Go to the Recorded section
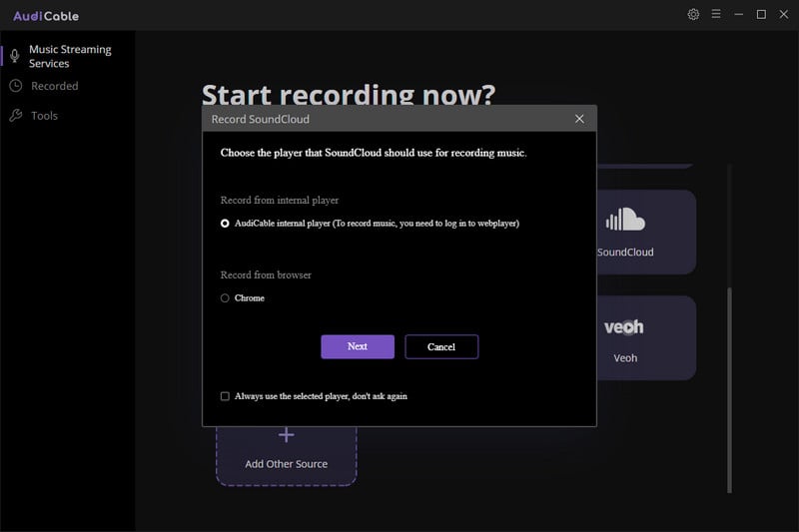The width and height of the screenshot is (799, 532). click(55, 86)
